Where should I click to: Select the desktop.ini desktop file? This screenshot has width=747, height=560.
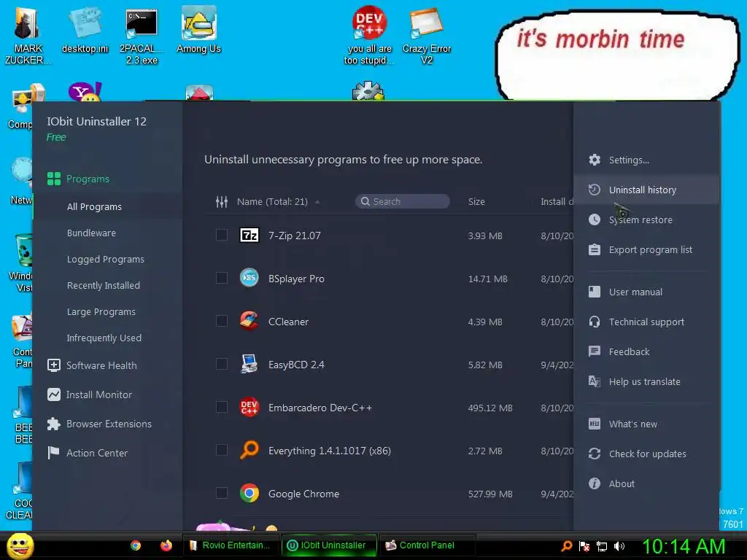[x=85, y=30]
